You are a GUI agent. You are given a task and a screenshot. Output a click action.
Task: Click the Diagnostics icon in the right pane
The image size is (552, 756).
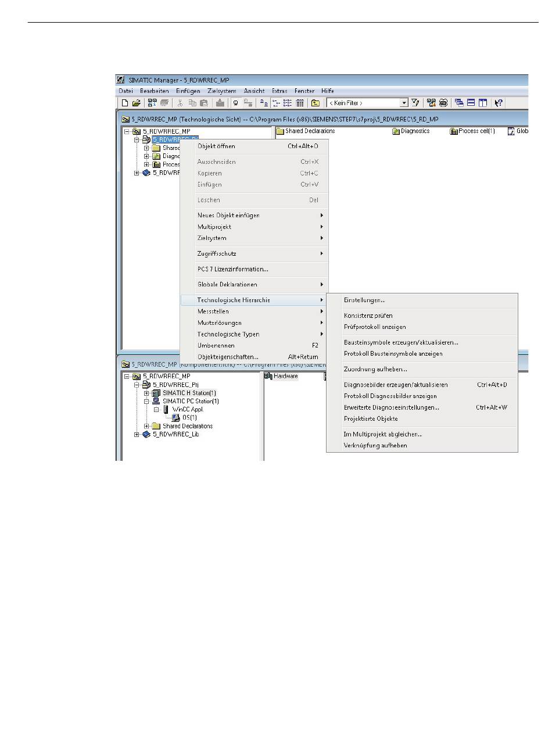[x=396, y=131]
